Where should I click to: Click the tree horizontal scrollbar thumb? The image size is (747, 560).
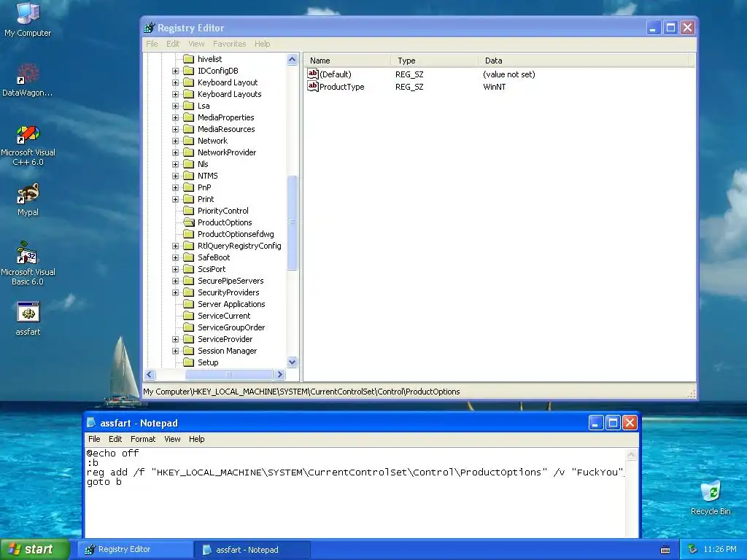point(228,375)
